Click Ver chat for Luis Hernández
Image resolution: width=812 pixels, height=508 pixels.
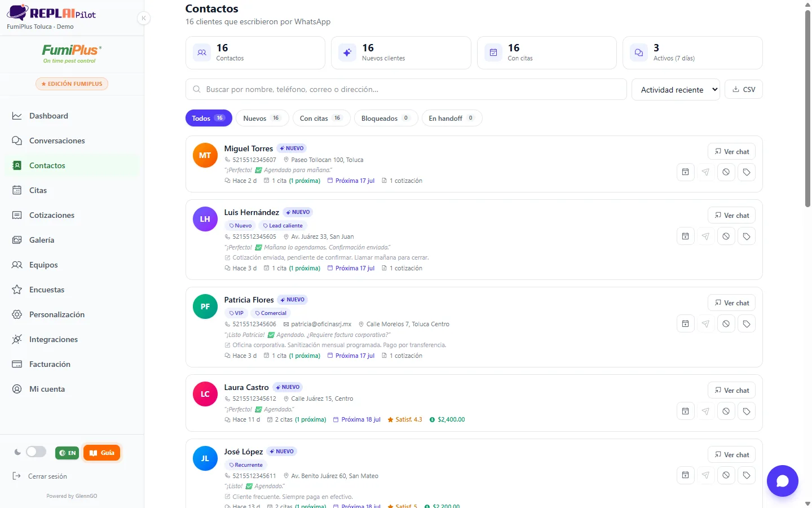click(x=731, y=215)
